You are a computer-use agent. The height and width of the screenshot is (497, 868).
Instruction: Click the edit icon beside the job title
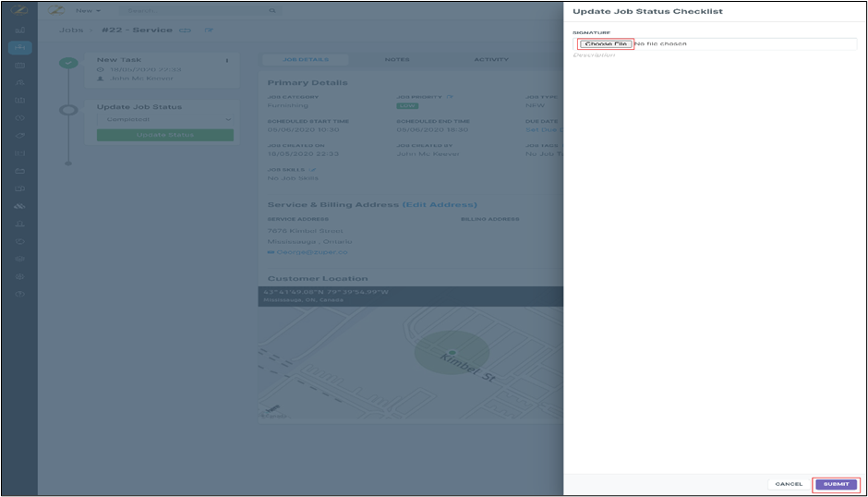[x=209, y=30]
